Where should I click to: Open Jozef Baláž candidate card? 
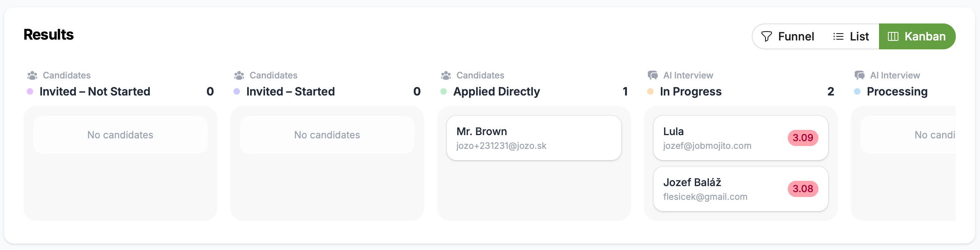[741, 189]
